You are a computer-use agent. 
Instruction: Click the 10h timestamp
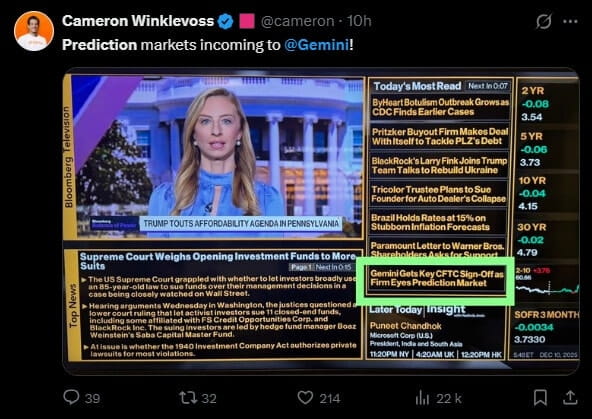(359, 21)
